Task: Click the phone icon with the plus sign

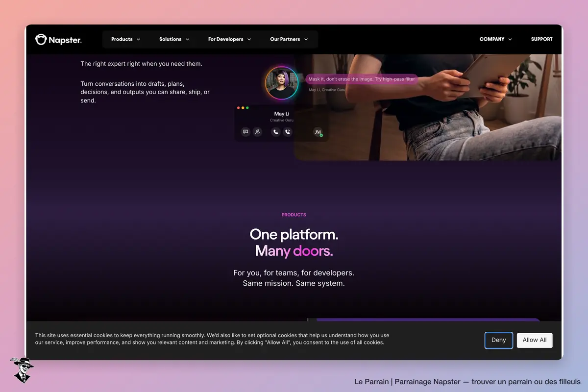Action: tap(288, 132)
